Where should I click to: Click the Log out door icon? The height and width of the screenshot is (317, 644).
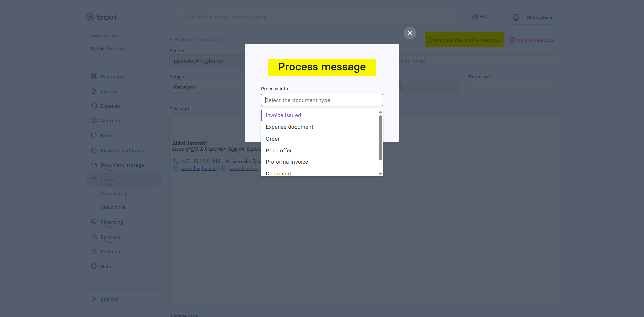[94, 299]
